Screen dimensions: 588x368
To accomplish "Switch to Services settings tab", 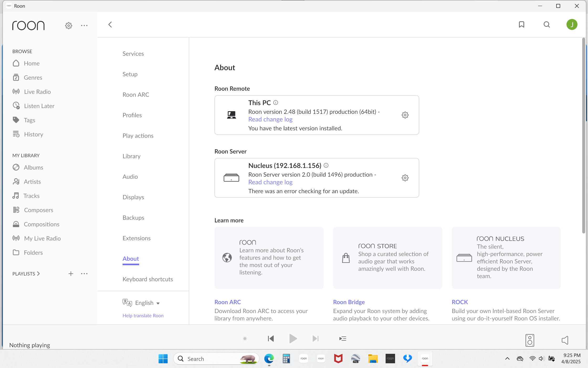I will click(x=133, y=54).
